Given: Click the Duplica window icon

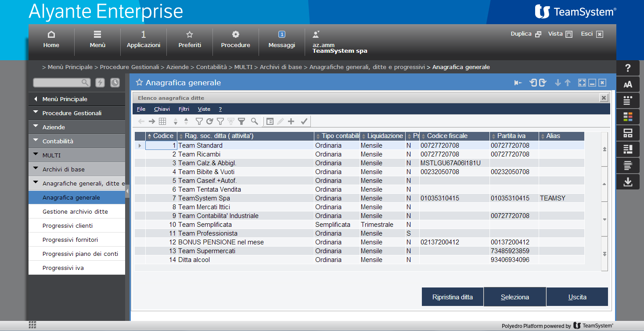Looking at the screenshot, I should (x=538, y=34).
